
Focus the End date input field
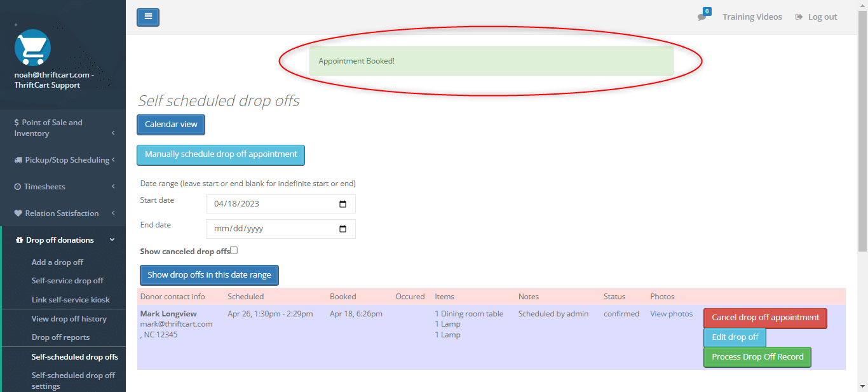pos(281,229)
